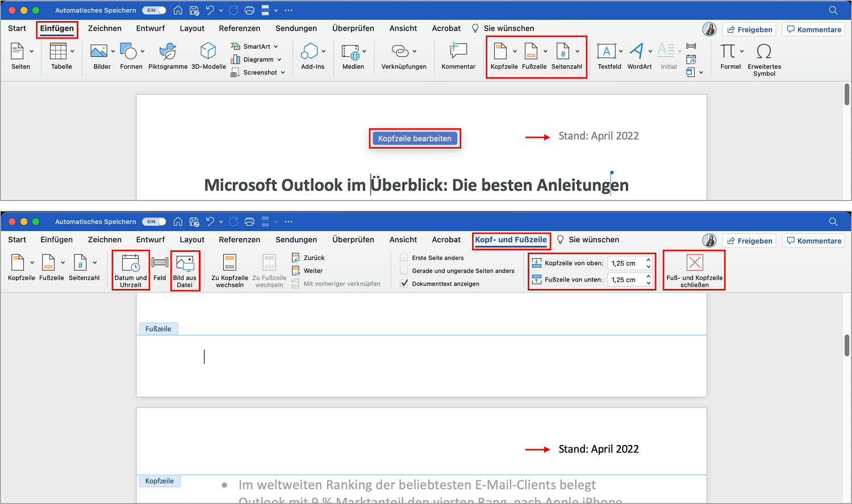Open the Medien dropdown arrow, top window
The width and height of the screenshot is (852, 504).
click(364, 51)
